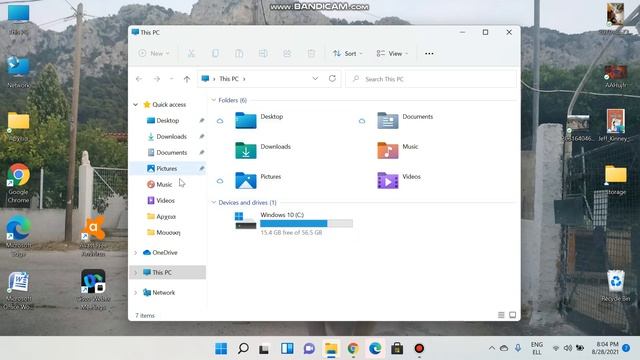Open the Sort dropdown
This screenshot has width=640, height=360.
click(x=348, y=53)
